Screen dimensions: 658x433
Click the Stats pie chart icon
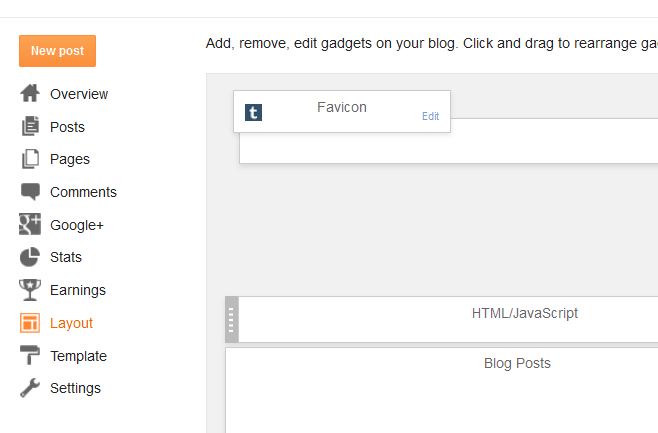tap(30, 257)
